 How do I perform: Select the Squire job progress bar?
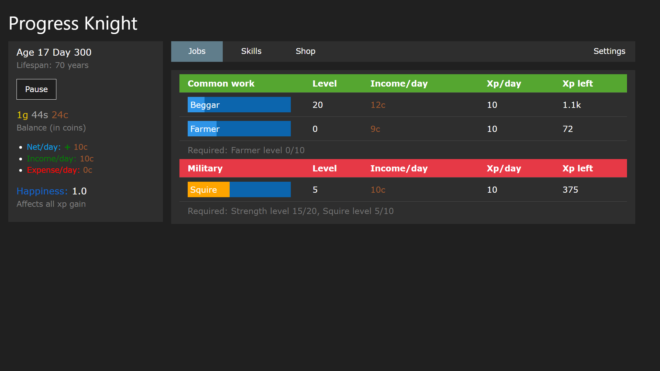(x=239, y=190)
